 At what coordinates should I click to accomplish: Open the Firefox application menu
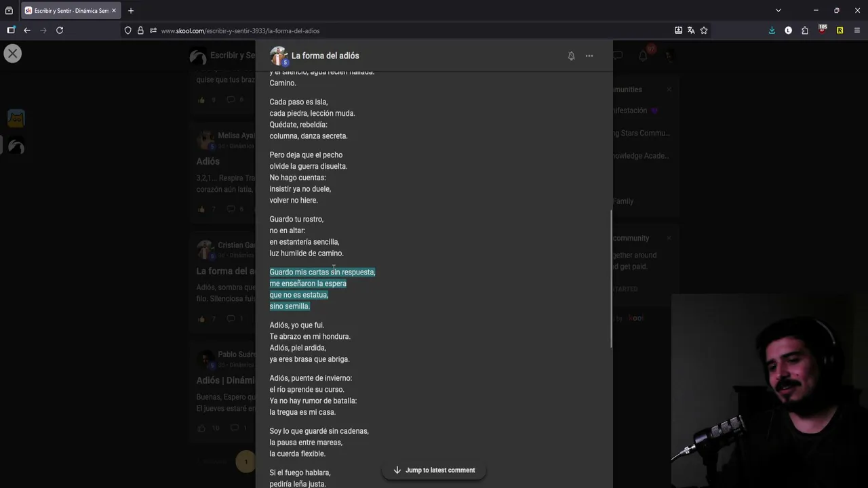coord(856,30)
